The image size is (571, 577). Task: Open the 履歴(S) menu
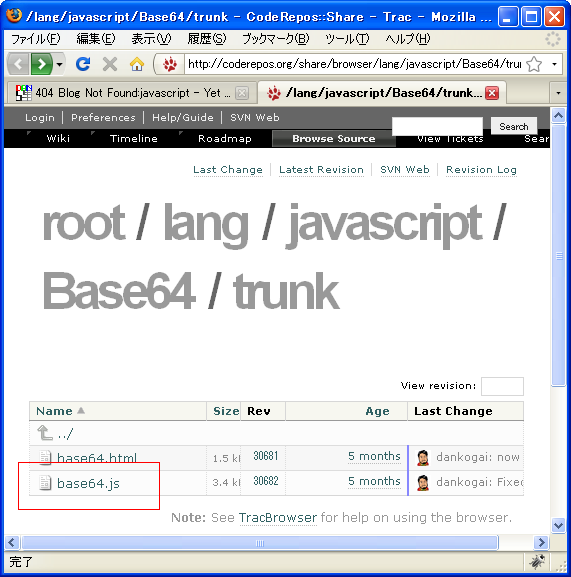pyautogui.click(x=206, y=39)
